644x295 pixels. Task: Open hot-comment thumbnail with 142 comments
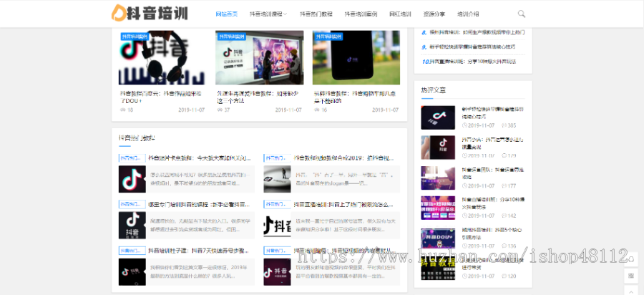(x=438, y=208)
